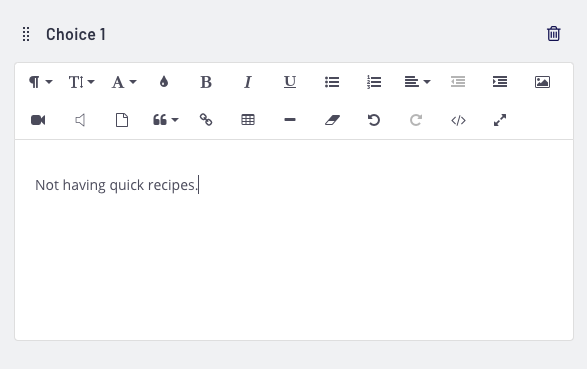Viewport: 587px width, 369px height.
Task: Open the text color droplet picker
Action: [x=164, y=82]
